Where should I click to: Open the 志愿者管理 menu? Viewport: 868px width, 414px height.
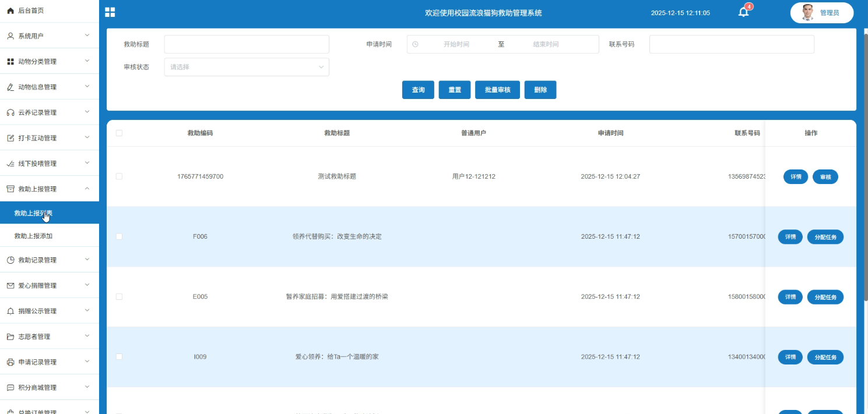[x=50, y=337]
